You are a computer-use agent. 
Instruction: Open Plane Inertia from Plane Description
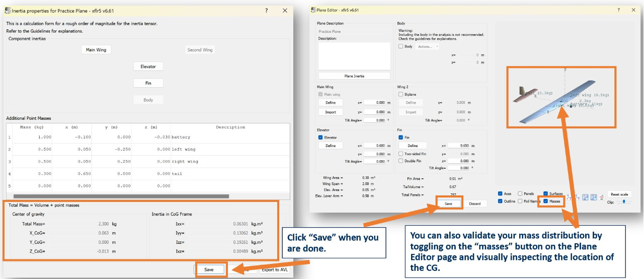click(354, 76)
